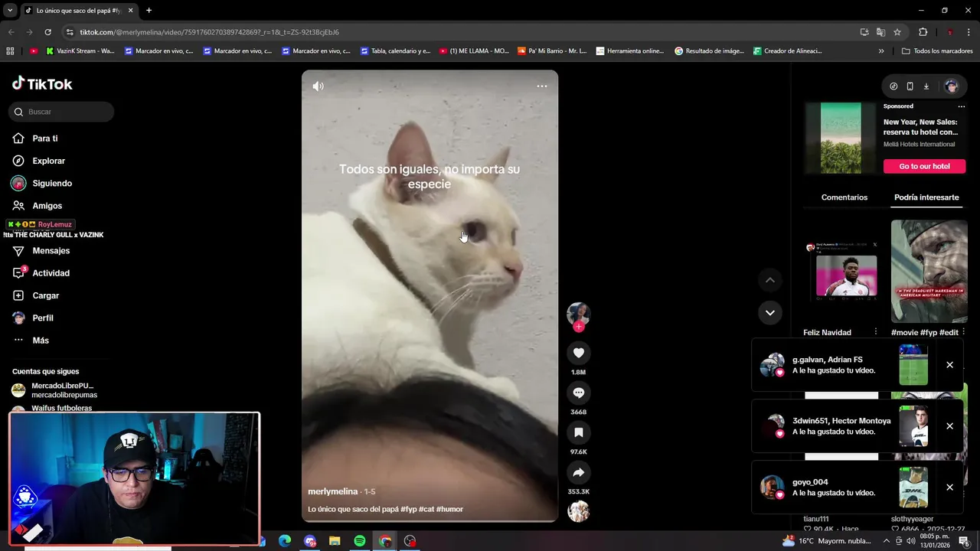Expand the Más menu
Screen dimensions: 980x551
pyautogui.click(x=41, y=341)
